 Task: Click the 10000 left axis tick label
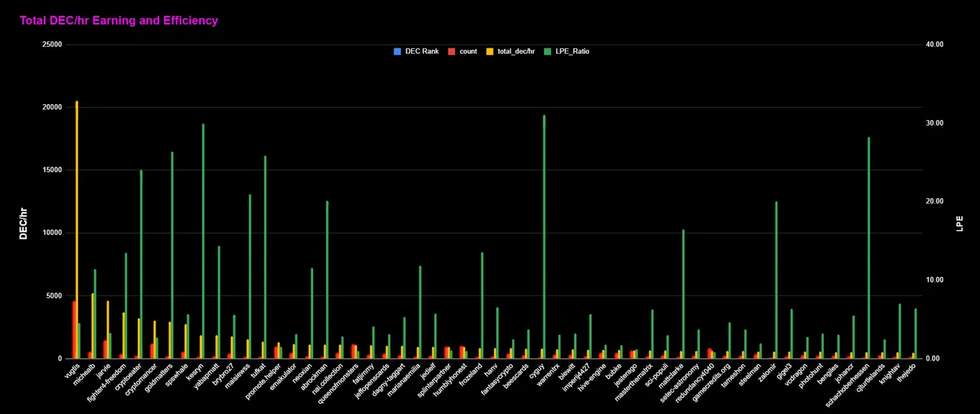[52, 233]
